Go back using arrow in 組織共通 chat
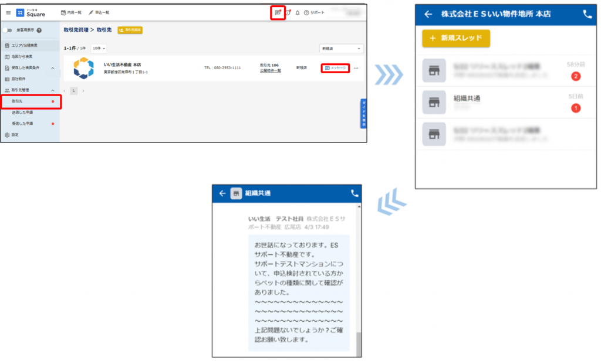 pyautogui.click(x=222, y=193)
